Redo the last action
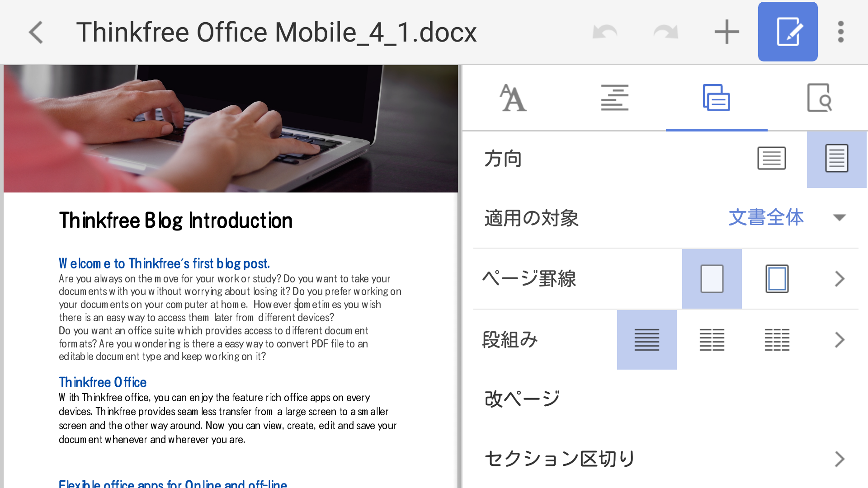Viewport: 868px width, 488px height. [666, 32]
